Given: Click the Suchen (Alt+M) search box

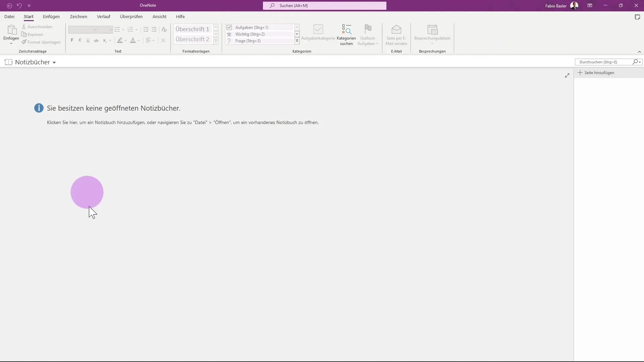Looking at the screenshot, I should [x=324, y=6].
